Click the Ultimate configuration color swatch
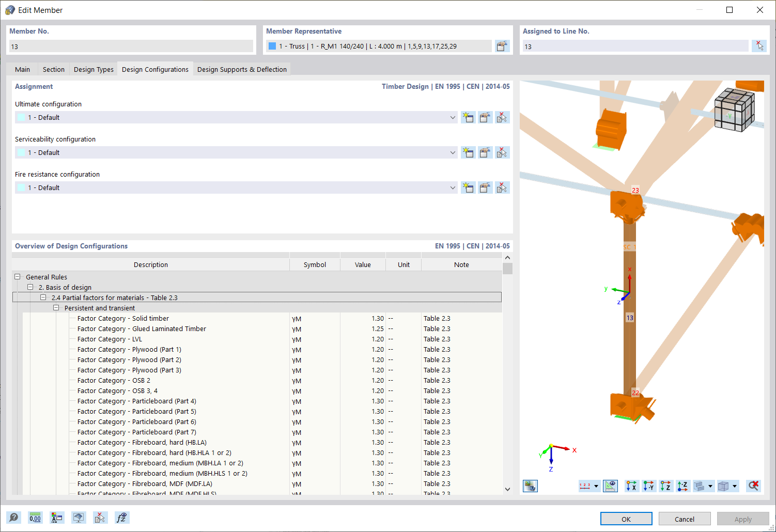 click(x=21, y=117)
